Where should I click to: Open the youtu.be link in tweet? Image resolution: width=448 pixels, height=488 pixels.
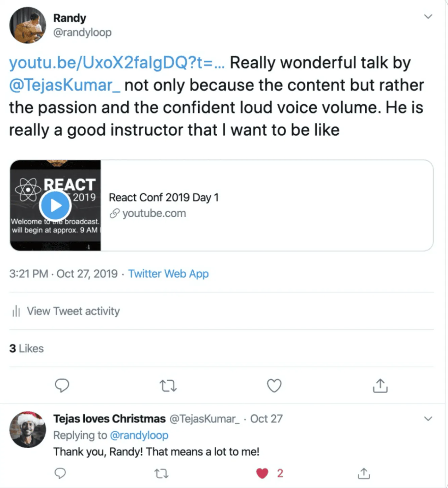116,63
